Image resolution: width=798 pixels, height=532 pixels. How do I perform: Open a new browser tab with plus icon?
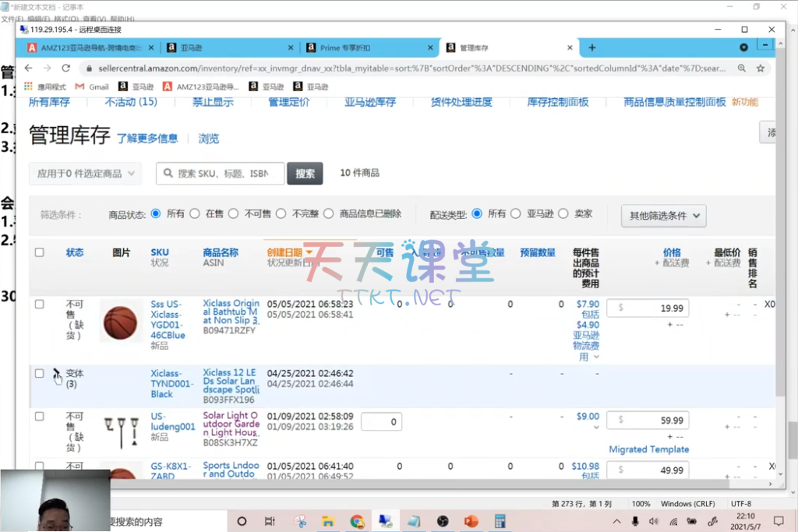(592, 48)
